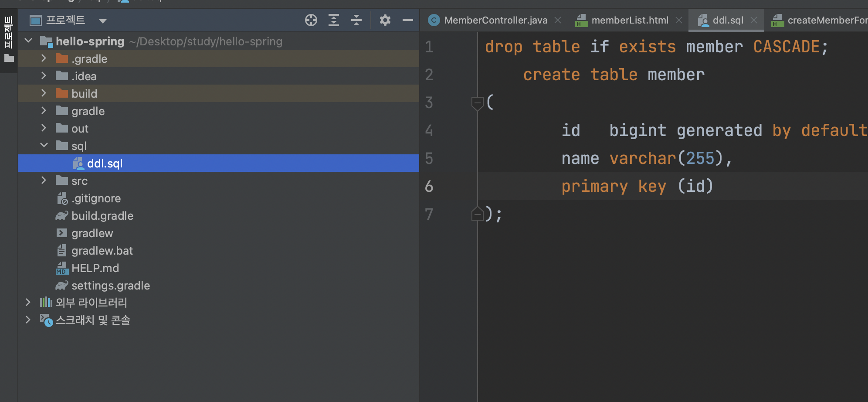This screenshot has height=402, width=868.
Task: Open the project view dropdown arrow
Action: [103, 21]
